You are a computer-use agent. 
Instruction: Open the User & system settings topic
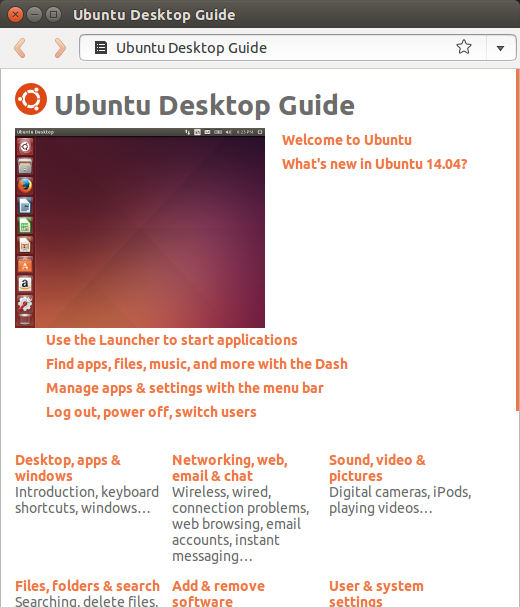coord(376,593)
